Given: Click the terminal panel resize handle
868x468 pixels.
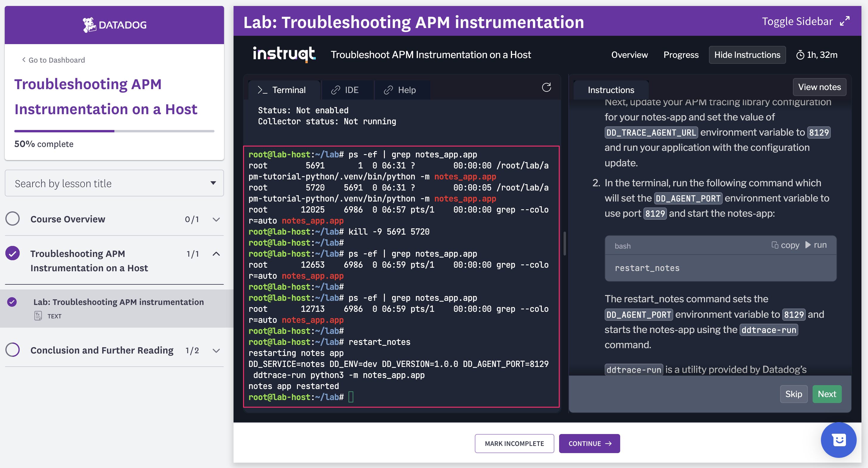Looking at the screenshot, I should click(x=565, y=244).
